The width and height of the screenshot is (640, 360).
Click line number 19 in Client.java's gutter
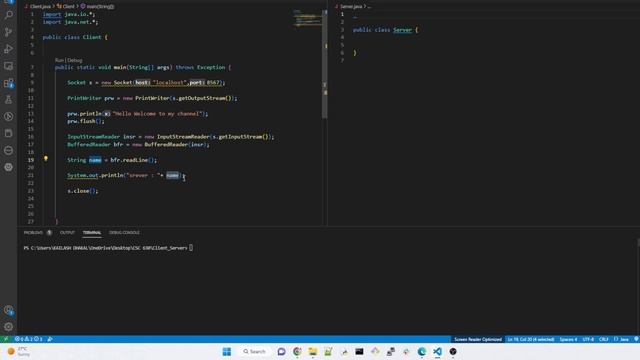click(31, 160)
